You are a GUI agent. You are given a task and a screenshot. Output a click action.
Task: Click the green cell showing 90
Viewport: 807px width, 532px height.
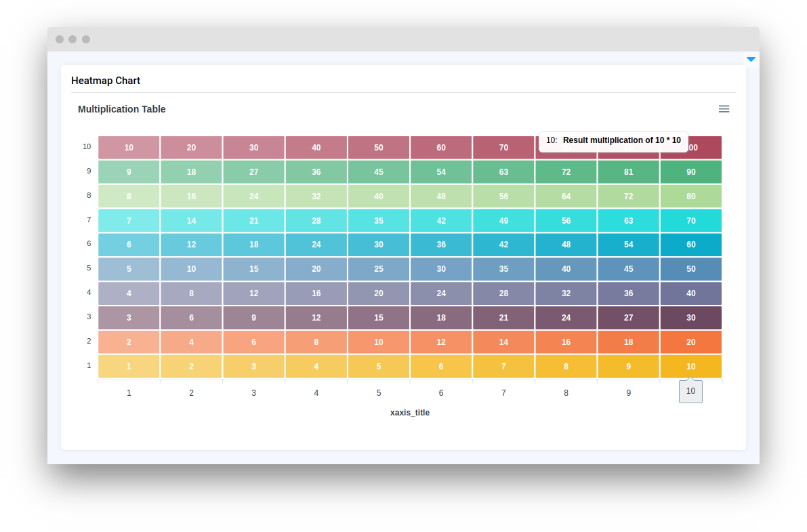click(690, 172)
